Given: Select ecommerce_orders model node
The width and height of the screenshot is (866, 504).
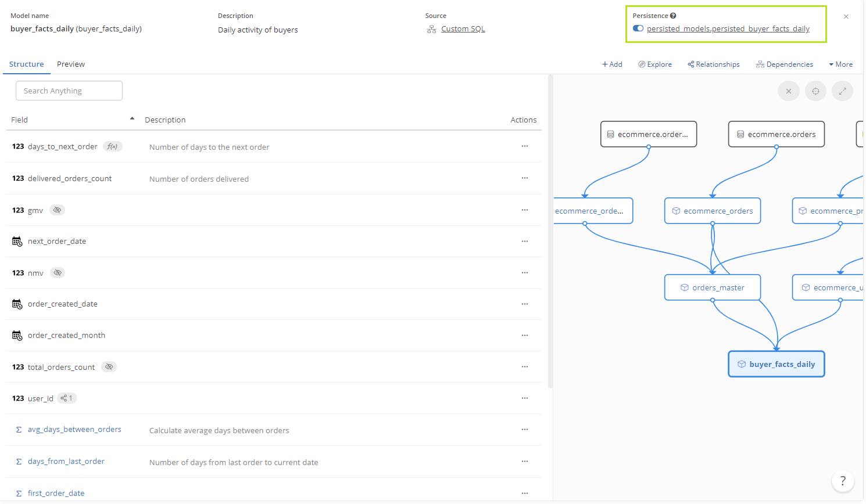Looking at the screenshot, I should point(713,211).
